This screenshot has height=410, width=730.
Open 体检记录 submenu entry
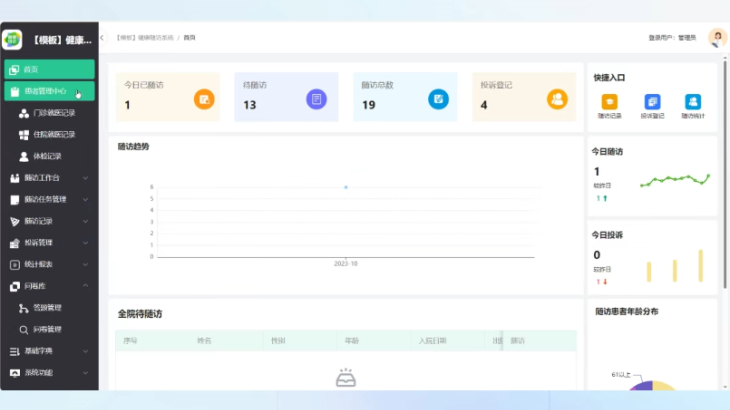(x=47, y=156)
